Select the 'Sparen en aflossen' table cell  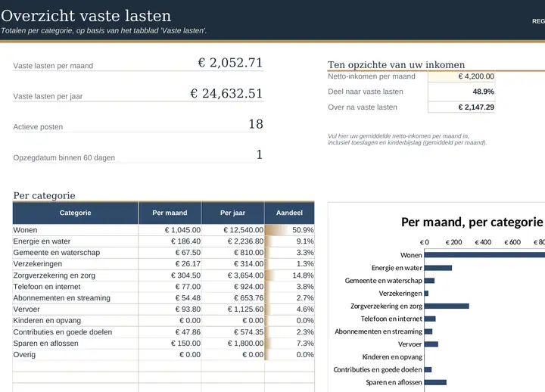[76, 344]
